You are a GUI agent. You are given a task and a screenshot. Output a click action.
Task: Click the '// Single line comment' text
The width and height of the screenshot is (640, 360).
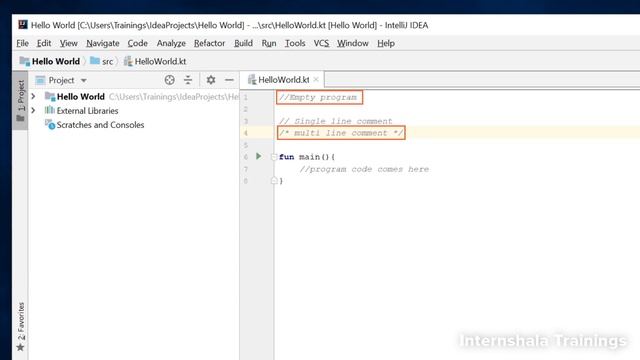click(336, 121)
